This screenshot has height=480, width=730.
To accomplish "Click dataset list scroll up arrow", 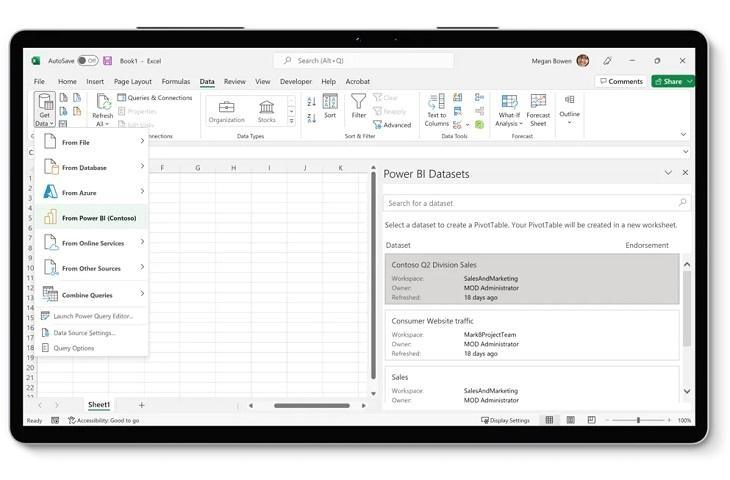I will 687,264.
